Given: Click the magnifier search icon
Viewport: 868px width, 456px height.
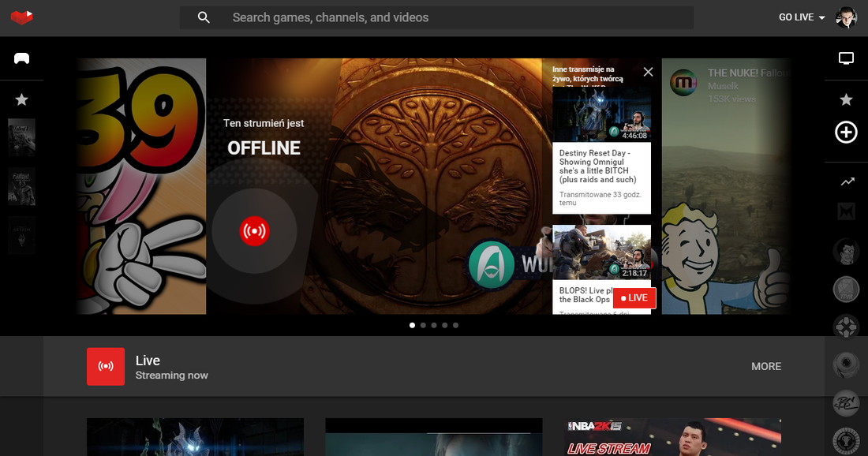Looking at the screenshot, I should pyautogui.click(x=204, y=17).
